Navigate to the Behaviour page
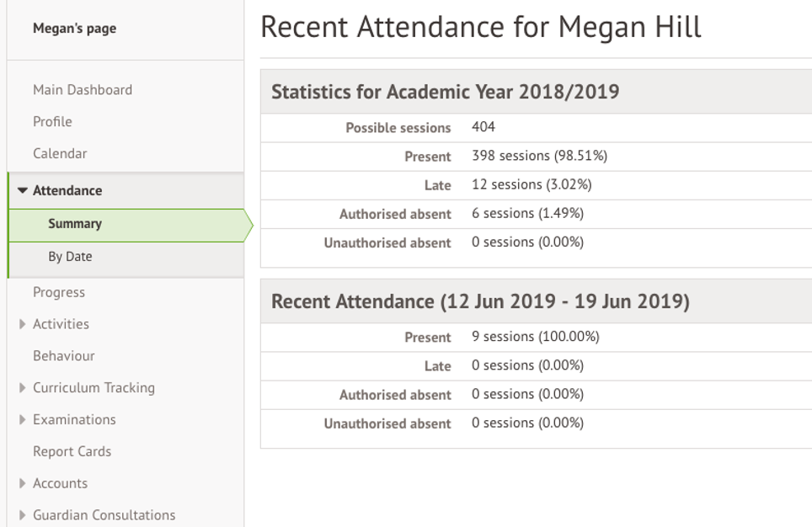This screenshot has width=812, height=527. pyautogui.click(x=64, y=356)
